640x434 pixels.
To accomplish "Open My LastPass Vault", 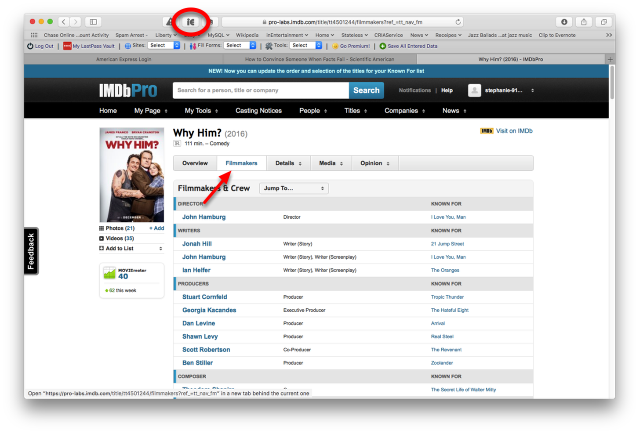I will (89, 46).
